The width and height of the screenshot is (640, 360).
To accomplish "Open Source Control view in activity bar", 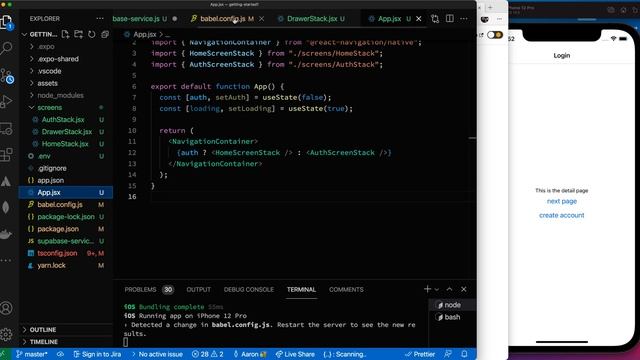I will pos(7,76).
